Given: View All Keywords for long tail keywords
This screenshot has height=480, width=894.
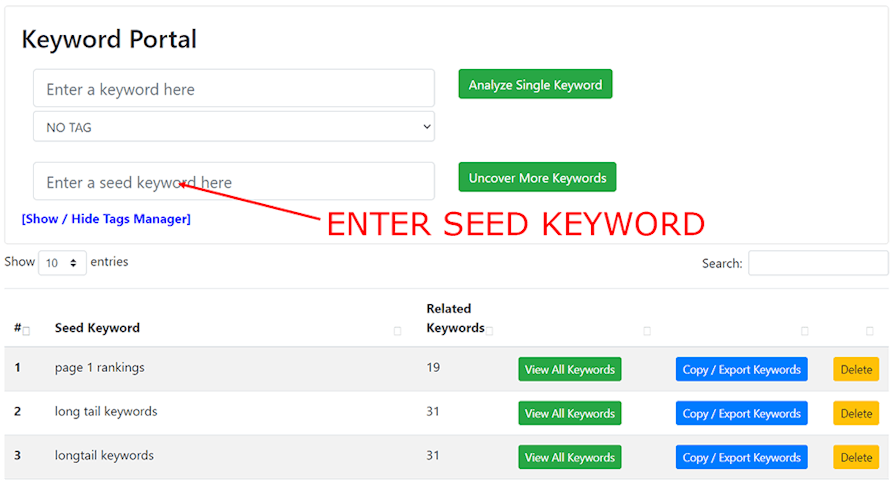Looking at the screenshot, I should 569,413.
